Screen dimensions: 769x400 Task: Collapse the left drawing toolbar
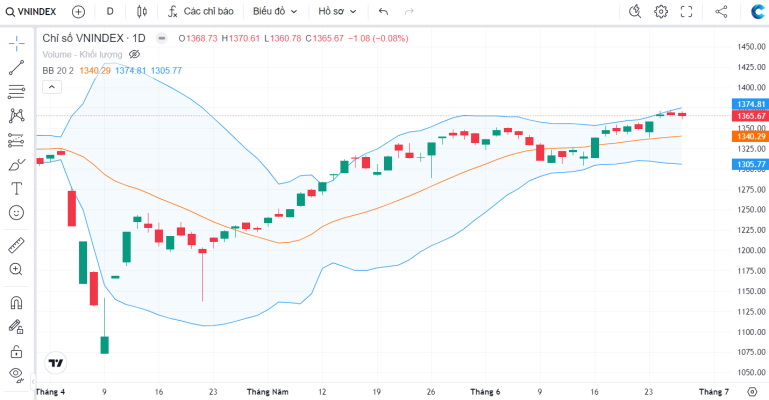tap(33, 380)
